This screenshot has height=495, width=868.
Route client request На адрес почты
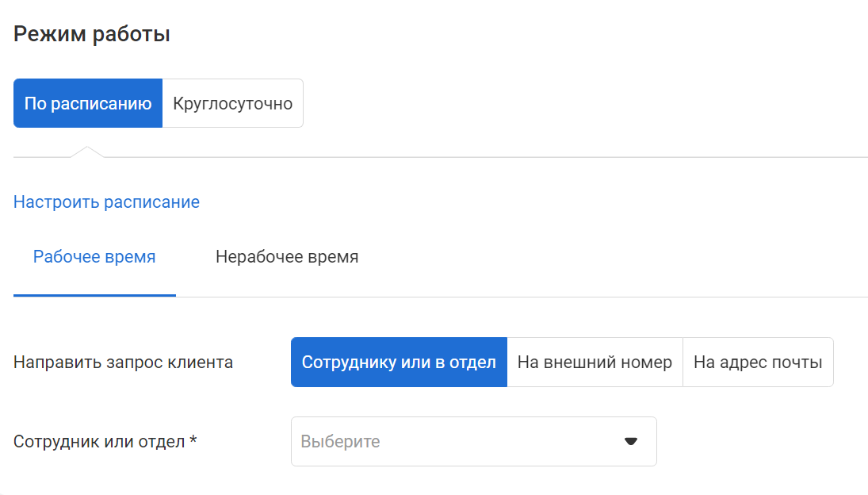[758, 362]
